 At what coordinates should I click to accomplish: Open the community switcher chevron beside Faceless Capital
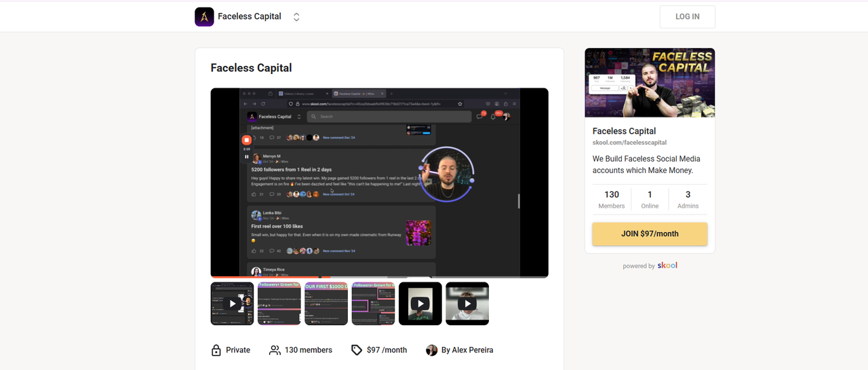296,17
